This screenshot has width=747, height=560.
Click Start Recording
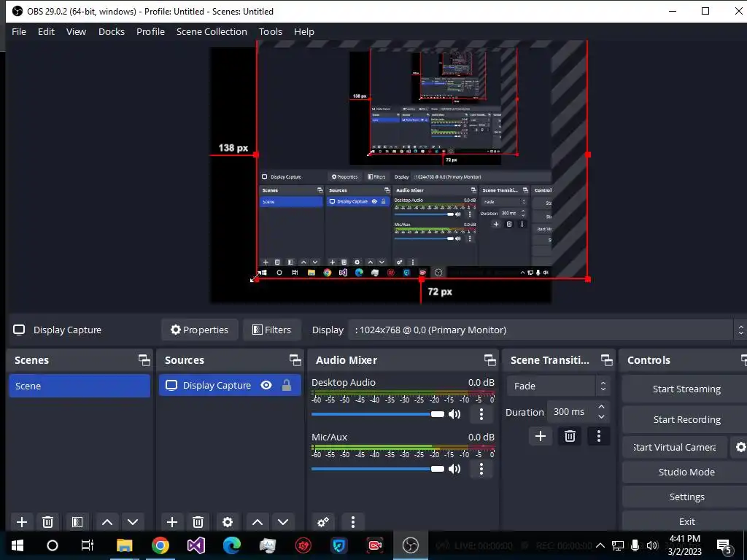[686, 419]
